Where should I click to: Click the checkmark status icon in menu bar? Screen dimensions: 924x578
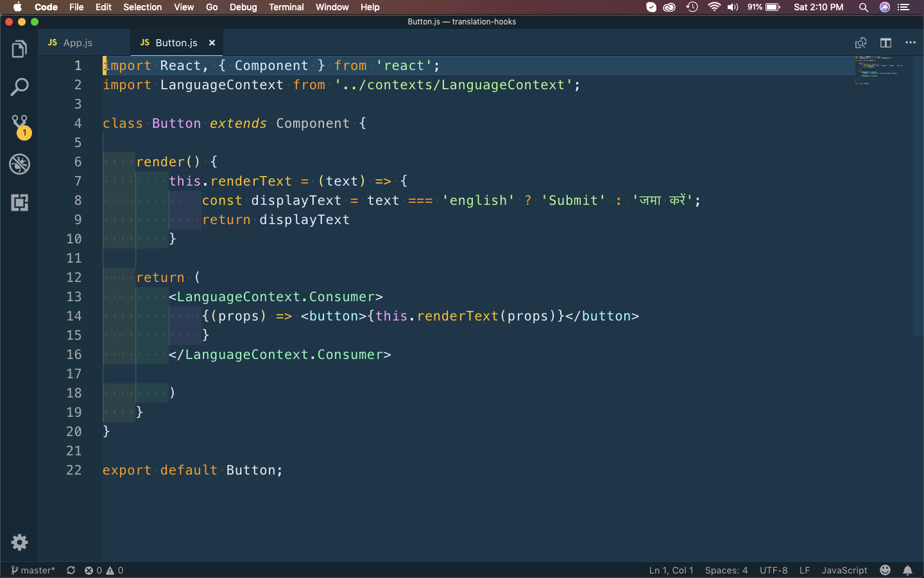(x=651, y=7)
